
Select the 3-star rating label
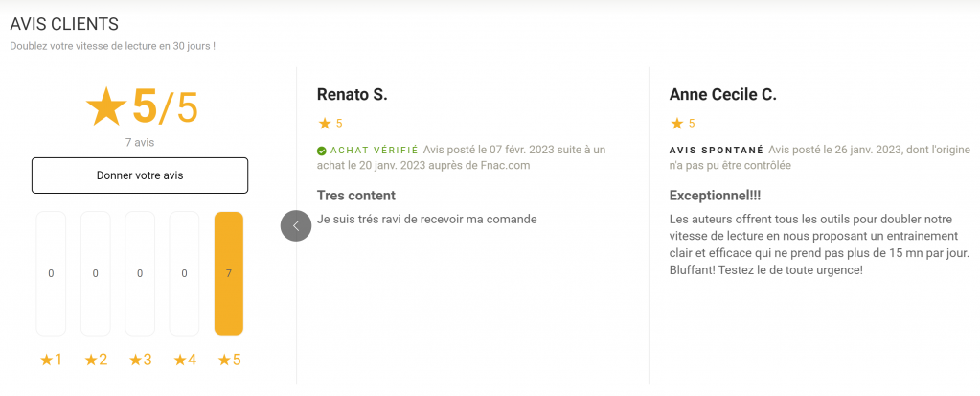(x=140, y=360)
